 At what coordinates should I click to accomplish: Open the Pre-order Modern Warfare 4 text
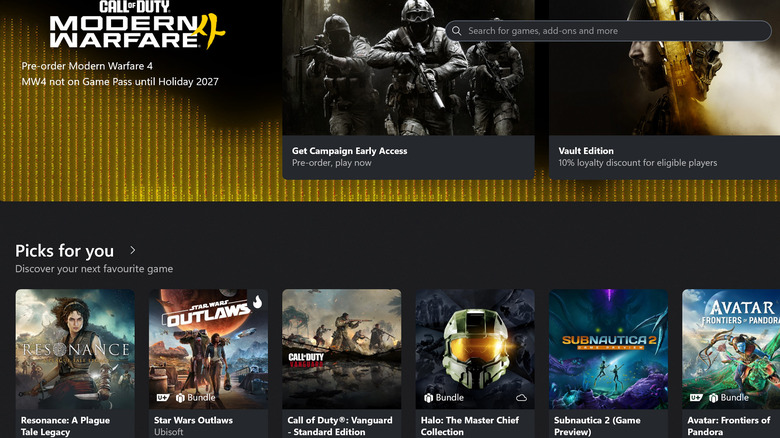point(87,66)
